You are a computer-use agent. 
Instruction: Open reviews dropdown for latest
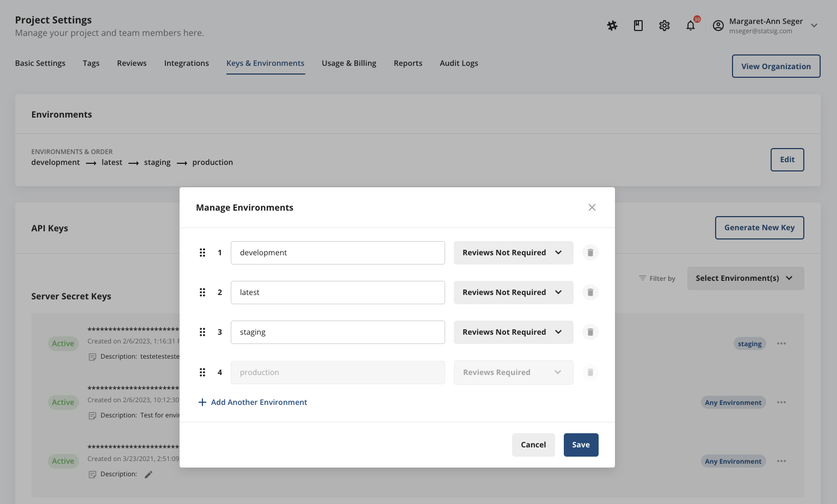pos(514,292)
